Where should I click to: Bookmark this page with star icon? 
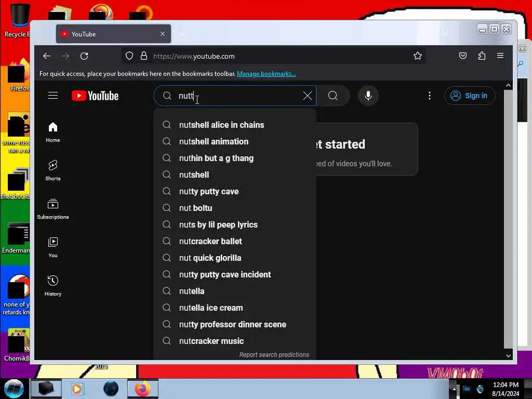[418, 56]
